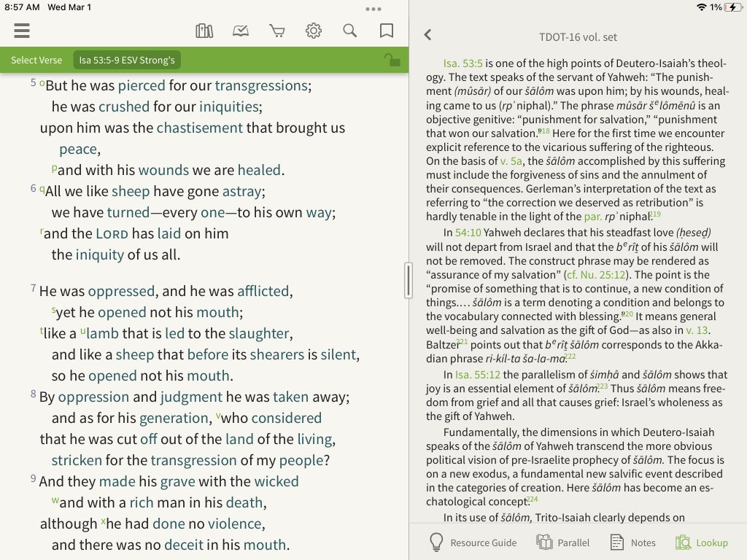Open the 54:10 reference link
The width and height of the screenshot is (747, 560).
[468, 233]
